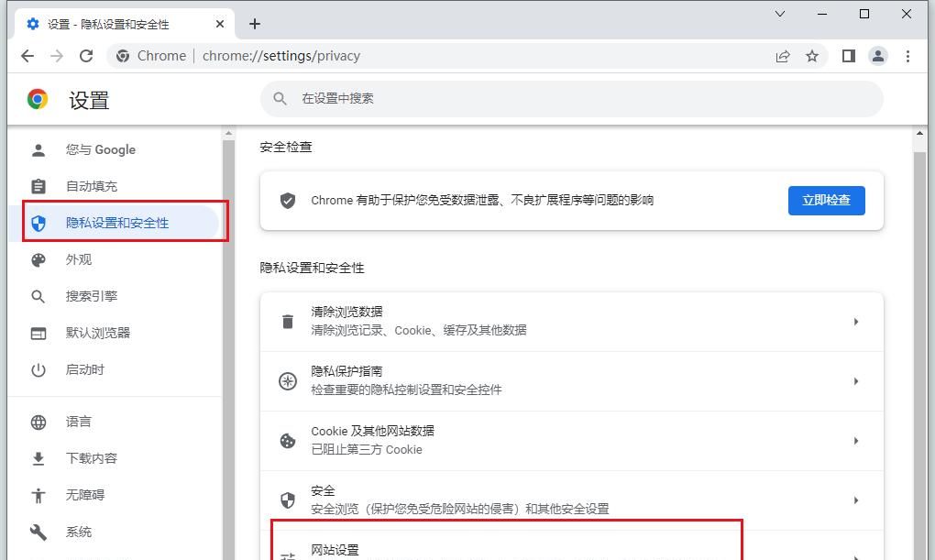Screen dimensions: 935x560
Task: Expand the 安全 section arrow
Action: click(857, 500)
